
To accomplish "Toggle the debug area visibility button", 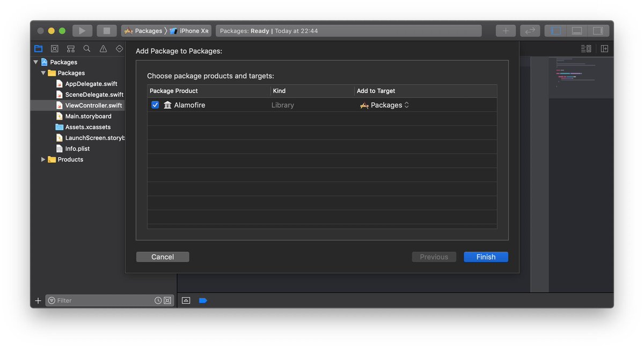I will point(577,31).
